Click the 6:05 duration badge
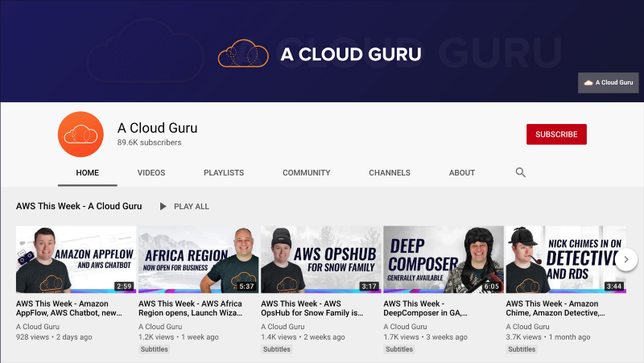Image resolution: width=644 pixels, height=363 pixels. click(x=492, y=287)
